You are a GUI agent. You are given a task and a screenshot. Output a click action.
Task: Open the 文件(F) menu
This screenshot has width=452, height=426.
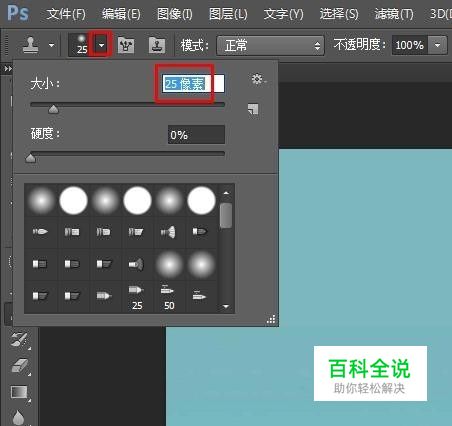(66, 14)
